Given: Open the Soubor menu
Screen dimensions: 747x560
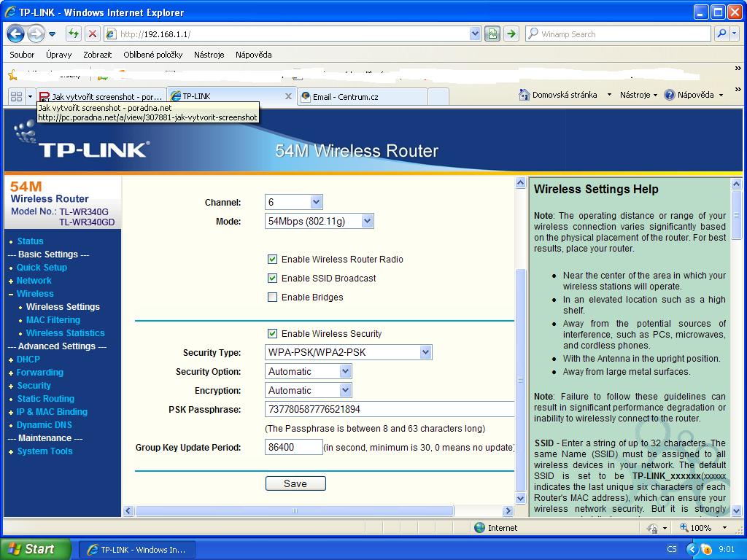Looking at the screenshot, I should tap(22, 55).
